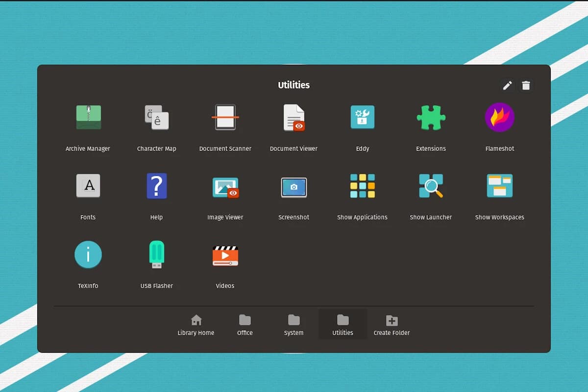Launch Character Map
The width and height of the screenshot is (588, 392).
click(x=157, y=118)
